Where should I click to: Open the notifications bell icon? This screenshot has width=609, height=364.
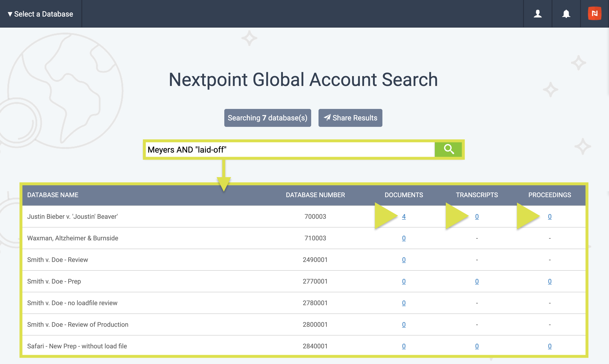[566, 14]
